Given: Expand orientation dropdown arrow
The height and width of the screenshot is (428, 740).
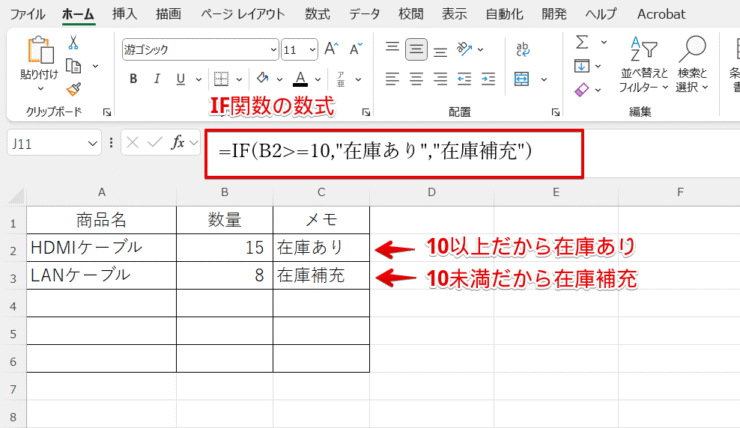Looking at the screenshot, I should click(x=480, y=49).
